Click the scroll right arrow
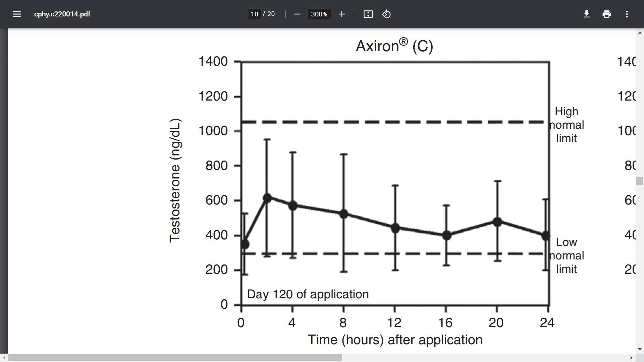Viewport: 644px width, 362px height. (x=631, y=358)
